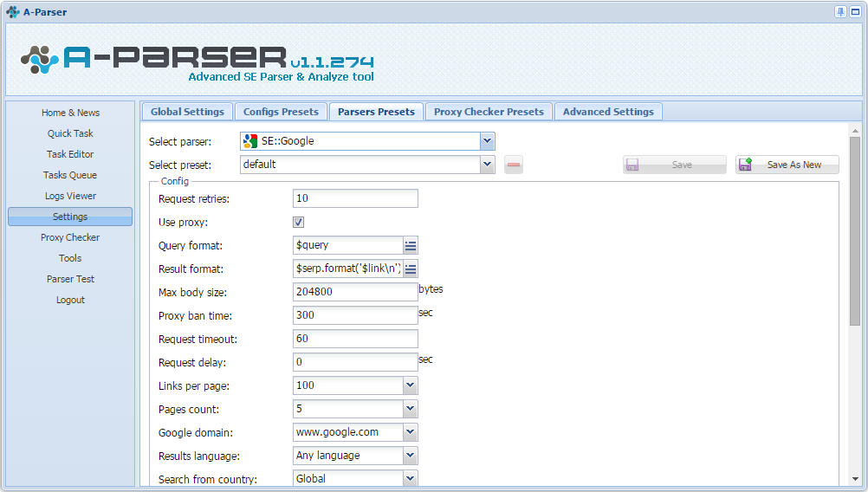This screenshot has height=492, width=868.
Task: Click the window restore icon in title bar
Action: 855,11
